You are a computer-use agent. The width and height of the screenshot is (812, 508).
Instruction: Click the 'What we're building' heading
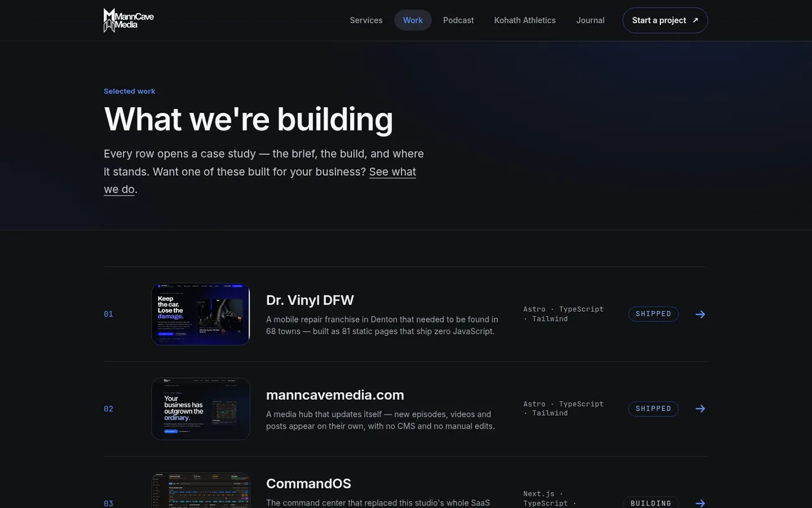[x=249, y=119]
